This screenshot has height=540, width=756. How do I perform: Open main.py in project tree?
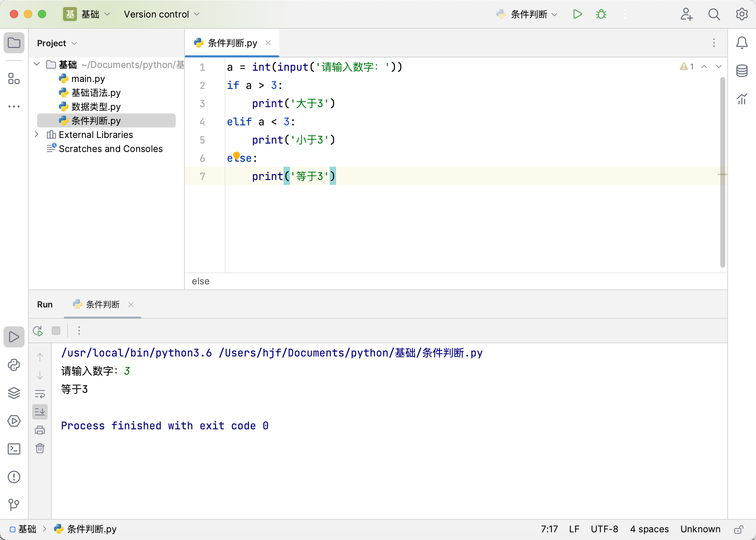point(88,79)
